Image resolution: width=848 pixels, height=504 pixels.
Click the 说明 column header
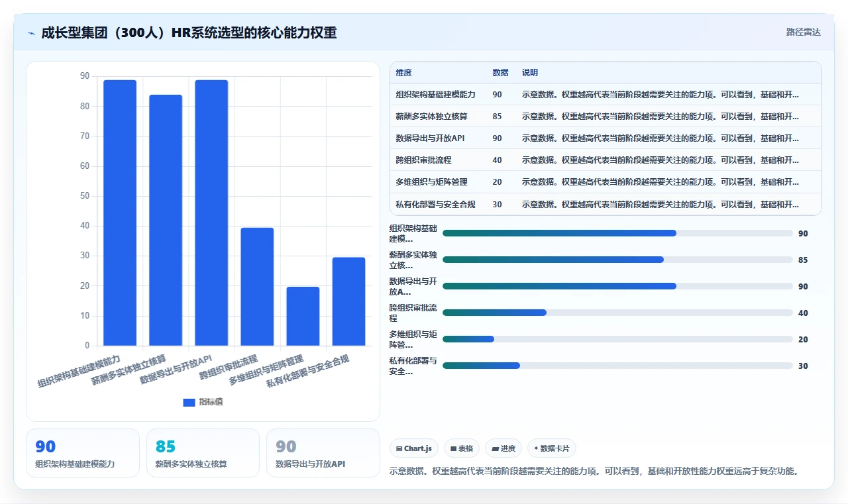pyautogui.click(x=530, y=73)
